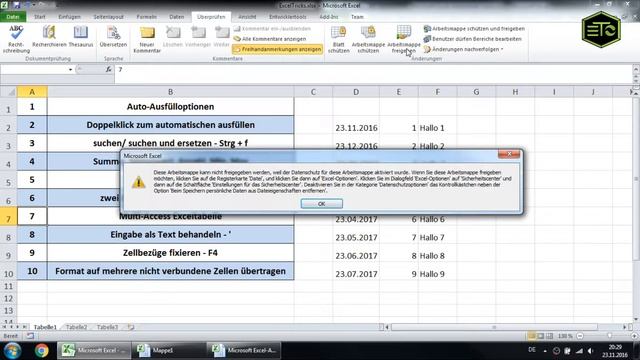Toggle Alle Kommentare anzeigen

(270, 39)
